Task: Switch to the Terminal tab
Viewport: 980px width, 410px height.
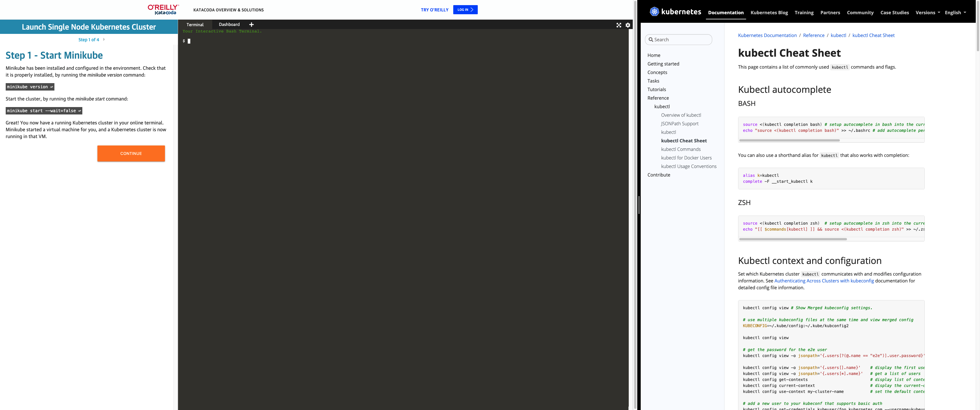Action: coord(195,24)
